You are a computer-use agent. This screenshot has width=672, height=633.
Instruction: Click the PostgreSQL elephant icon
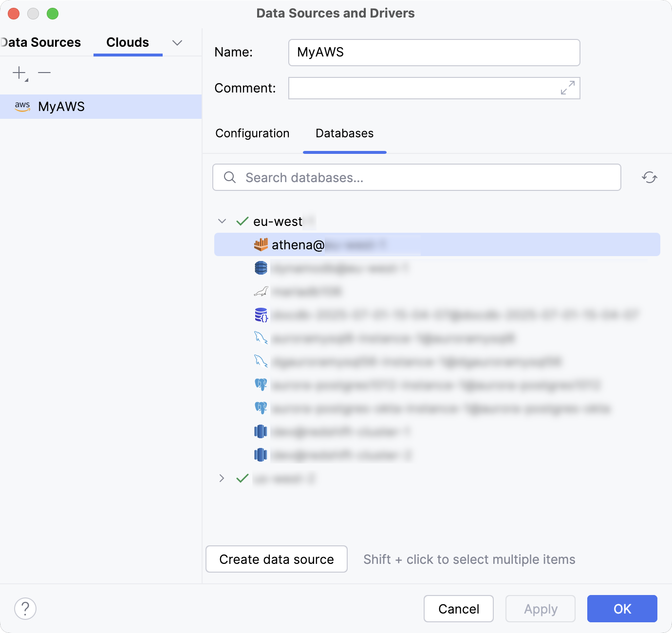[261, 385]
